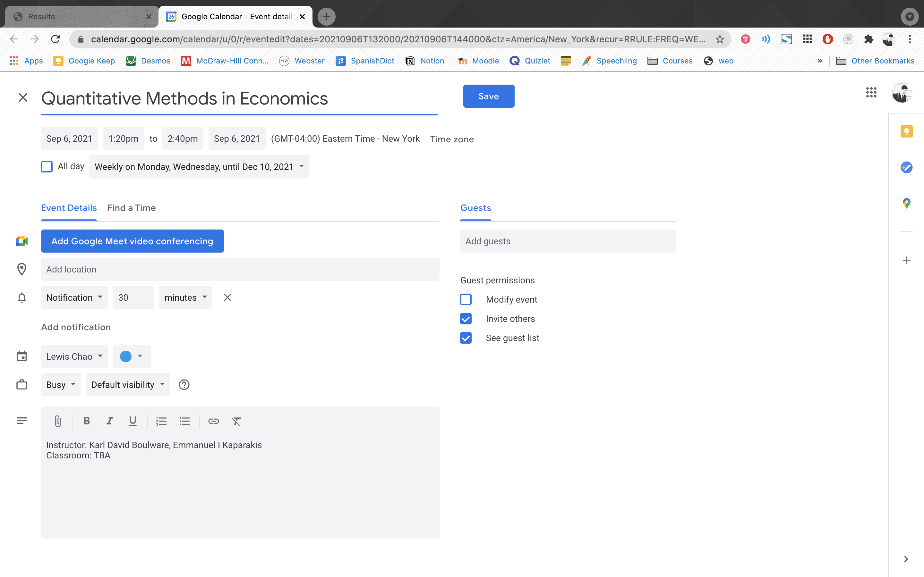Toggle bold formatting in description
This screenshot has height=577, width=924.
87,421
